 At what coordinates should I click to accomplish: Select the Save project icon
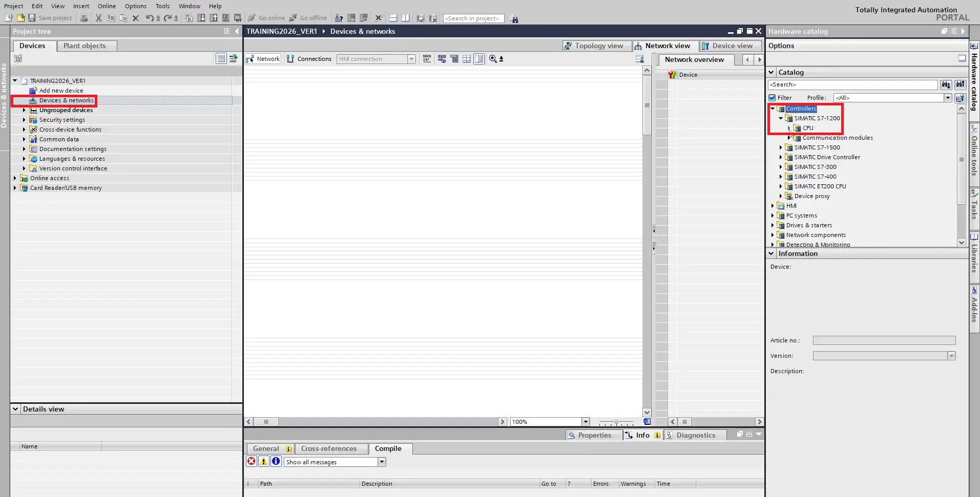pos(32,18)
